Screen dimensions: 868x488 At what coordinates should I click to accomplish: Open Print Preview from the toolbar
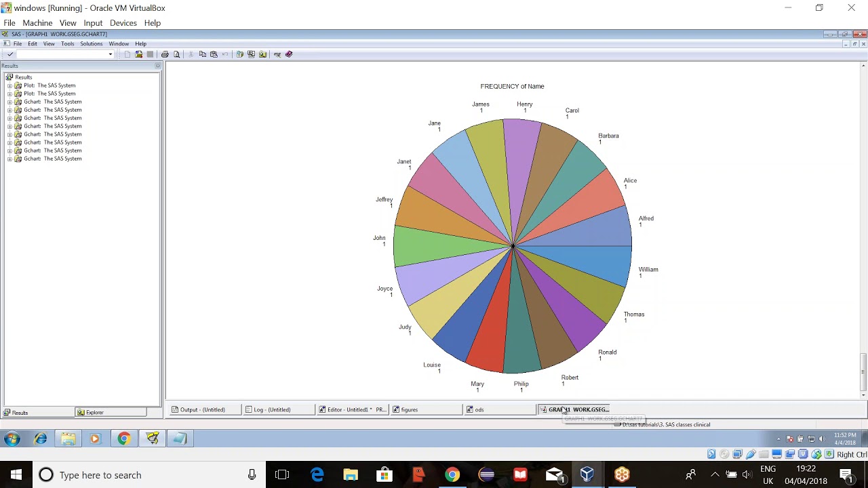click(x=176, y=54)
